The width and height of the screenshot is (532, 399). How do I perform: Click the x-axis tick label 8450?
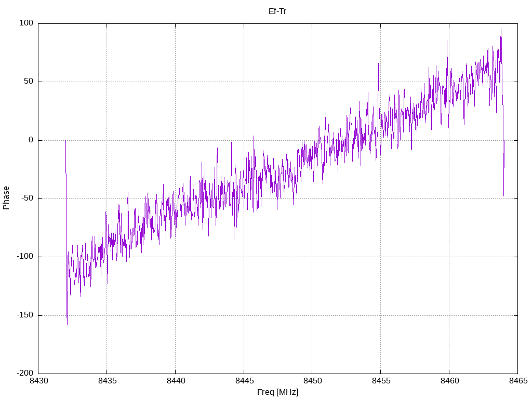(x=312, y=381)
